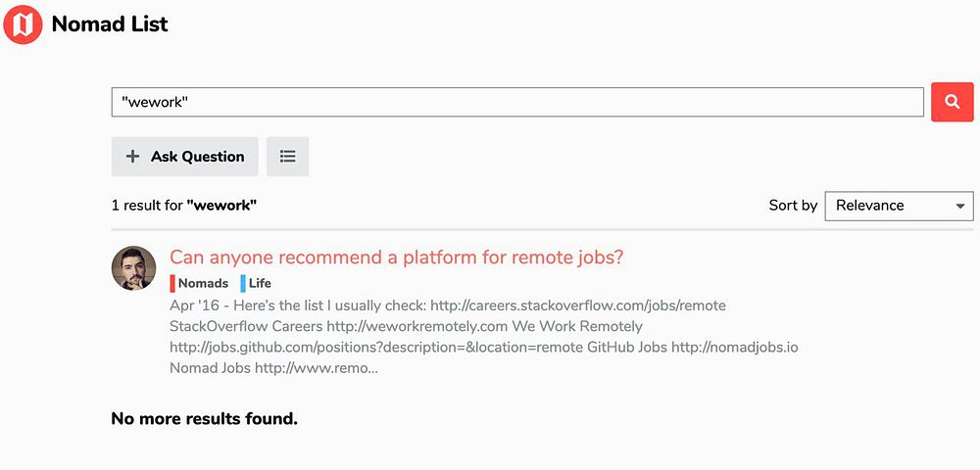Open "Can anyone recommend a platform" result
The height and width of the screenshot is (470, 980).
click(397, 258)
